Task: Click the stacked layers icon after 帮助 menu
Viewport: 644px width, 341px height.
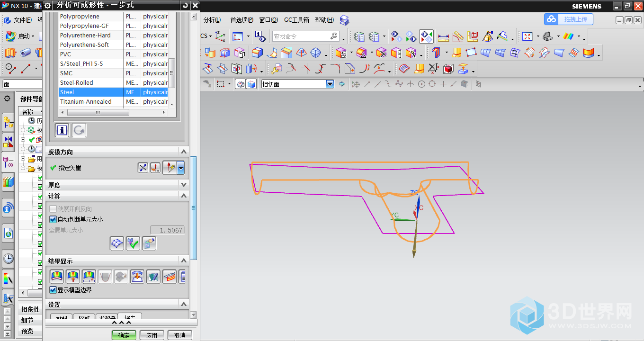Action: pyautogui.click(x=344, y=20)
